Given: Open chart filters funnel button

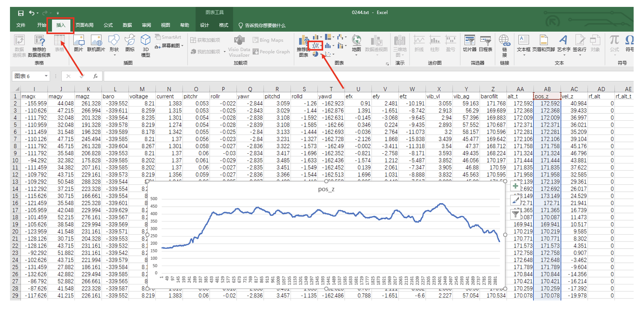Looking at the screenshot, I should [515, 213].
